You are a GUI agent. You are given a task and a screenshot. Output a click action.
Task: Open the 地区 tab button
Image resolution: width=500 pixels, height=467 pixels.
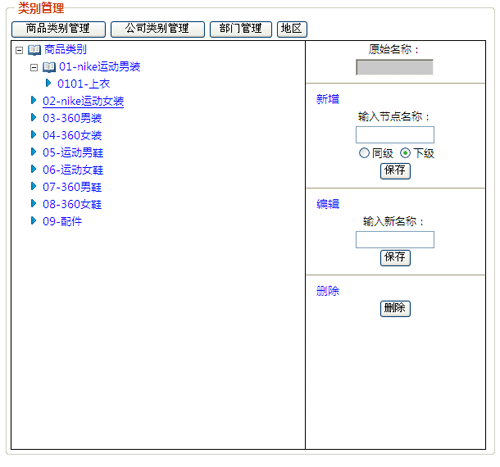(x=292, y=29)
